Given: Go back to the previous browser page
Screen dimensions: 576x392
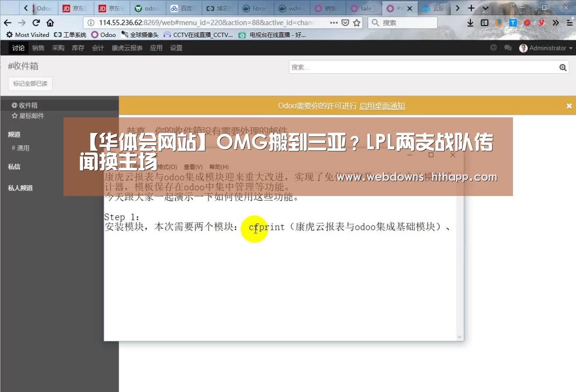Looking at the screenshot, I should [7, 23].
